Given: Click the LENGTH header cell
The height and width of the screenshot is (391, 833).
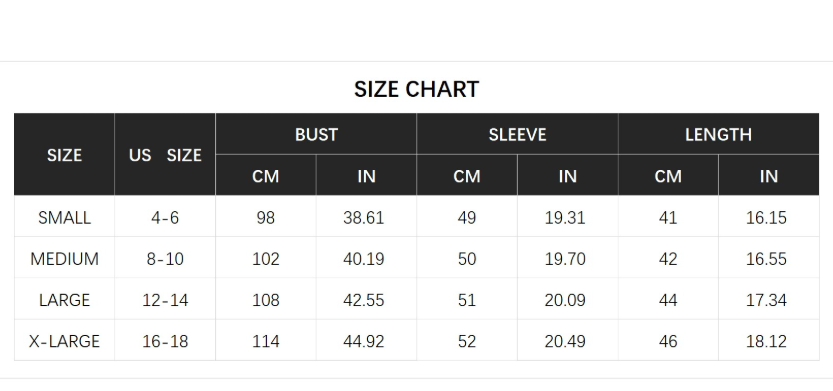Looking at the screenshot, I should click(x=718, y=134).
